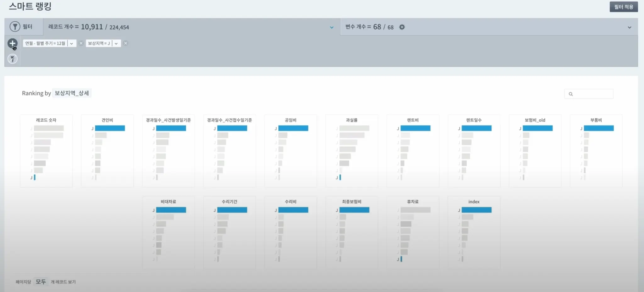
Task: Click the 스마트 랭킹 page title
Action: pos(30,6)
